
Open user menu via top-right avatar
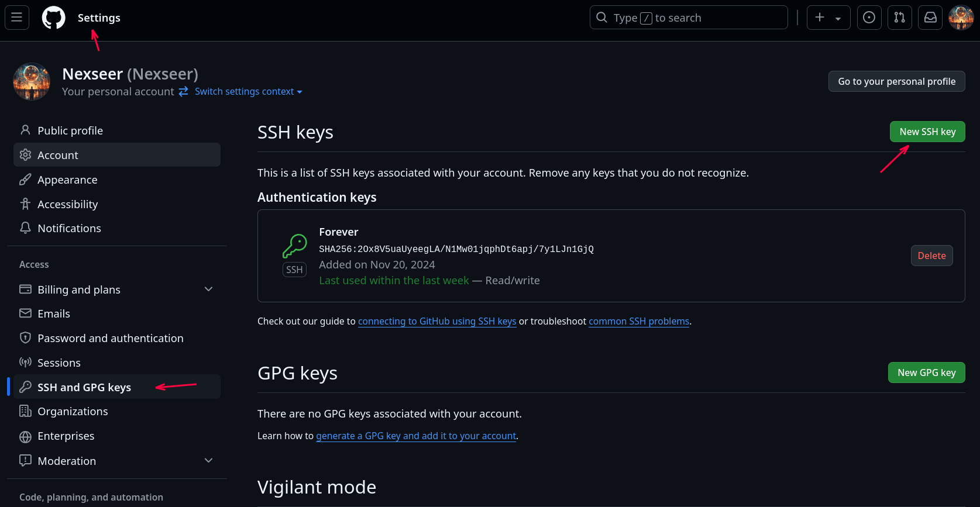(x=961, y=18)
